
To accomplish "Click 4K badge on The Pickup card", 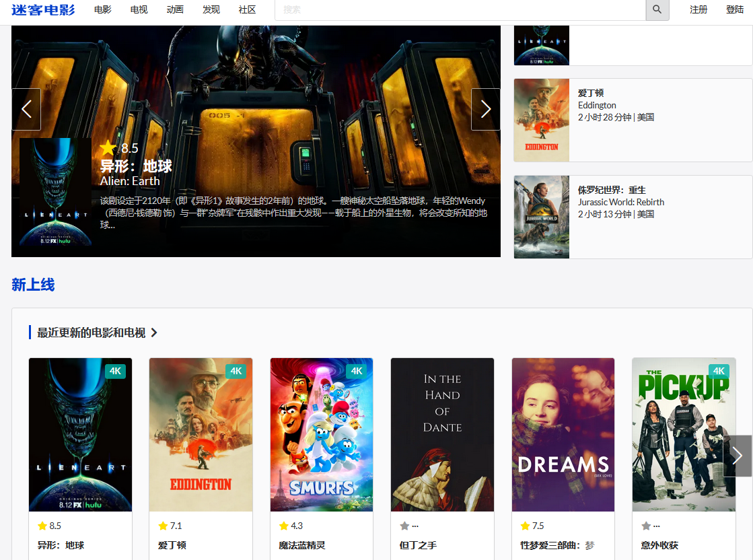I will coord(719,371).
